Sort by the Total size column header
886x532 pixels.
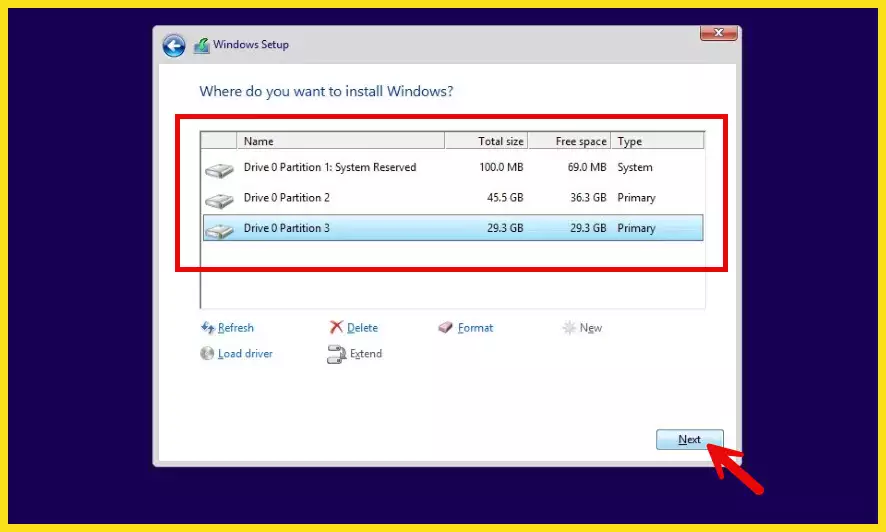[x=487, y=141]
